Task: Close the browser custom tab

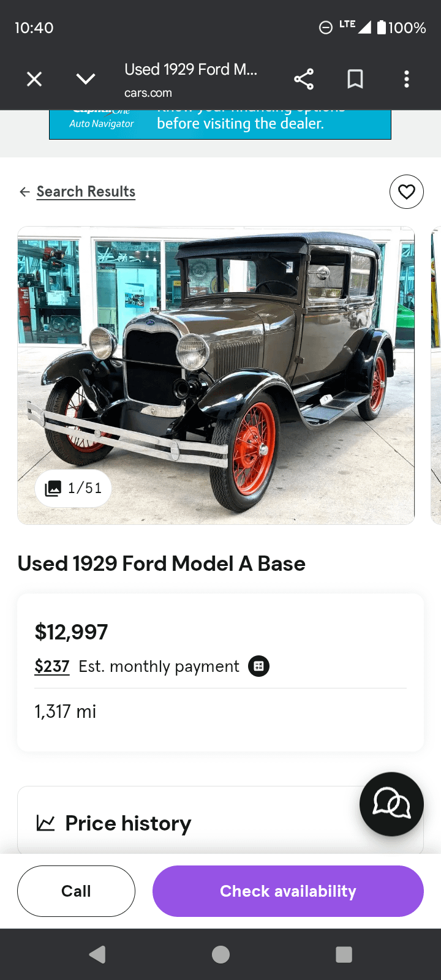Action: 34,79
